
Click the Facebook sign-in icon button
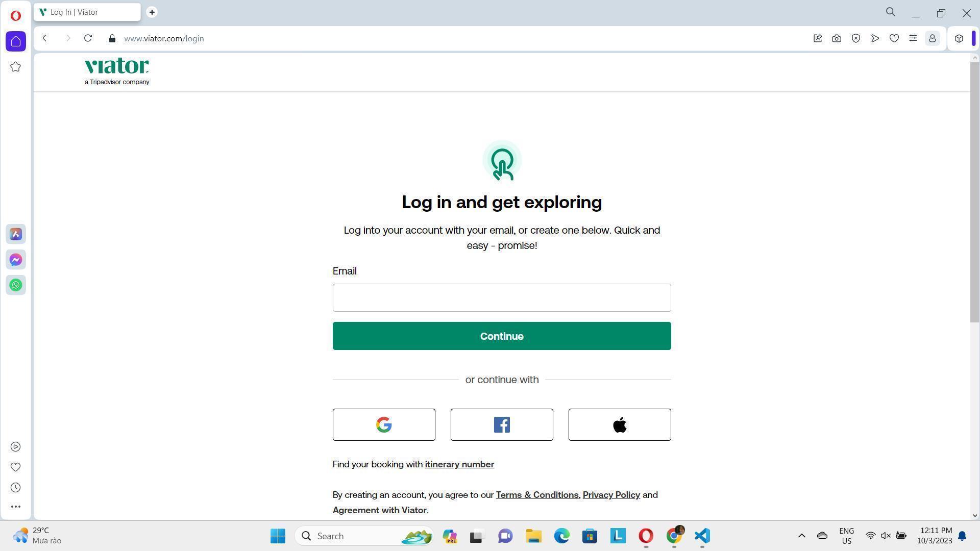point(501,425)
